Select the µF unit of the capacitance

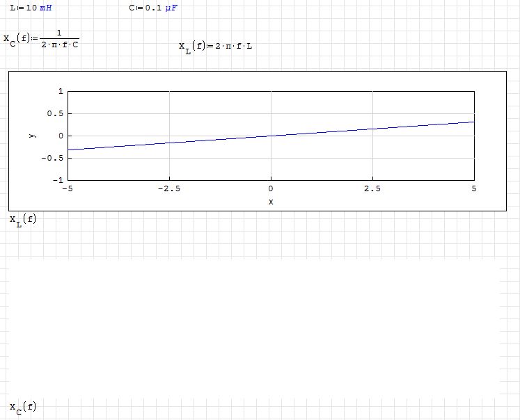click(171, 8)
